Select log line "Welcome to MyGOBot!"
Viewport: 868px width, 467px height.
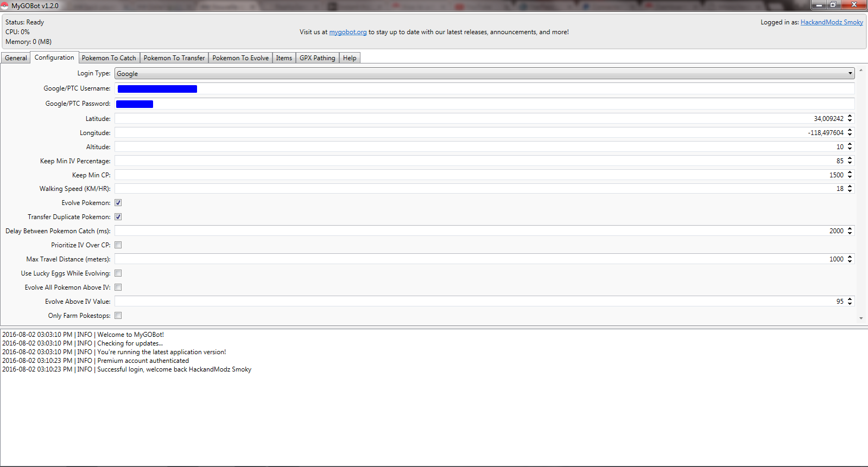point(83,335)
